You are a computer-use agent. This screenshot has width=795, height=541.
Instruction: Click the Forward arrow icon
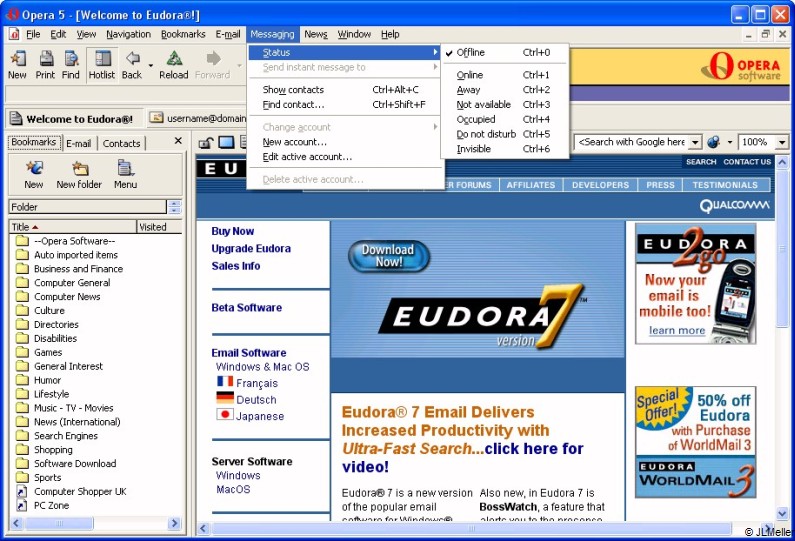pyautogui.click(x=212, y=64)
